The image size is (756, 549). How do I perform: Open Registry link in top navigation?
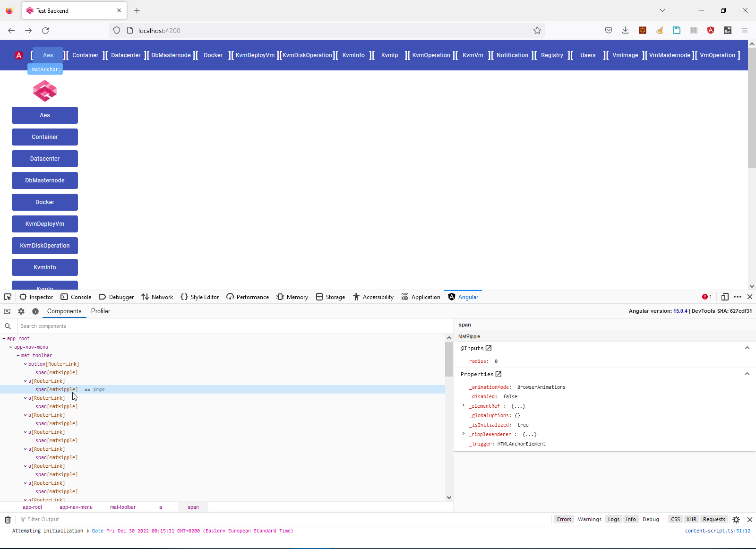click(552, 55)
